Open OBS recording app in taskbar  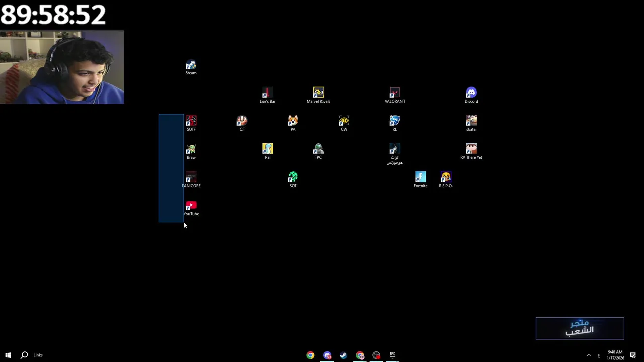[x=376, y=355]
